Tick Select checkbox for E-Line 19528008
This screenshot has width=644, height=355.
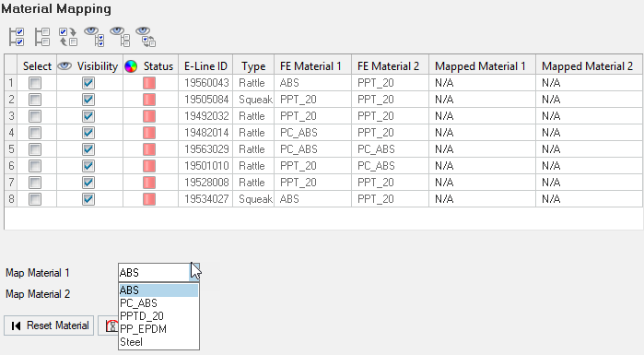click(35, 183)
